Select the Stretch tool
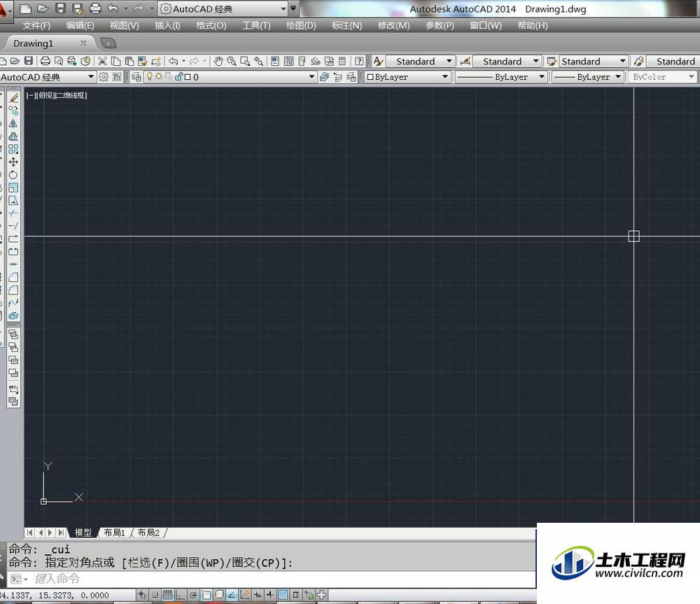The width and height of the screenshot is (700, 604). click(13, 200)
